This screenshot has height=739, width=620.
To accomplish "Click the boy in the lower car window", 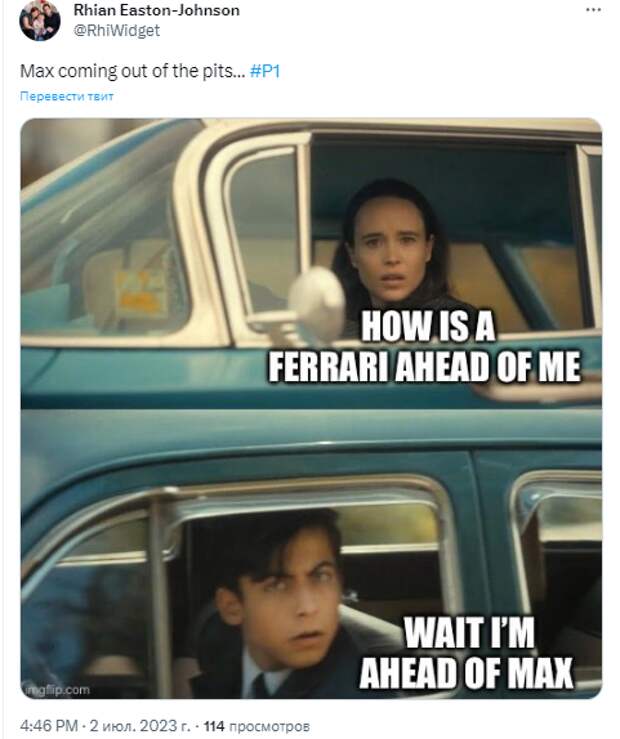I will coord(283,608).
